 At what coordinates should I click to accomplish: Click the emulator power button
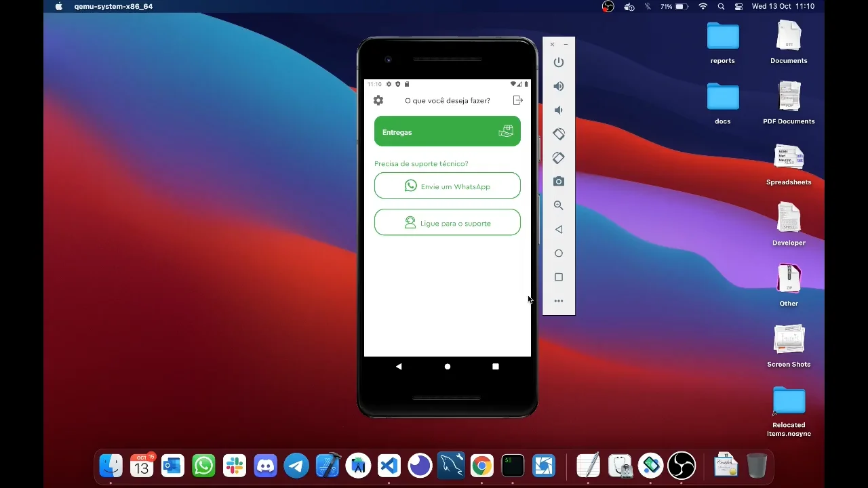559,62
